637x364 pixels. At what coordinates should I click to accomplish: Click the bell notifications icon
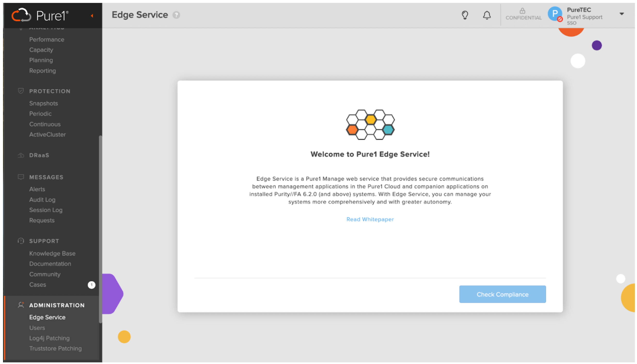coord(487,15)
